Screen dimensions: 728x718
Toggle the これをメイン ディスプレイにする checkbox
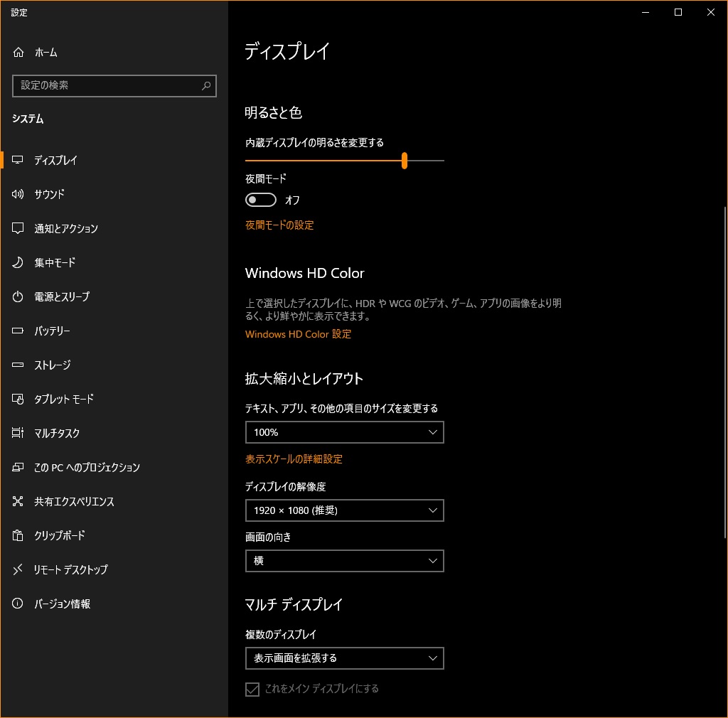click(252, 689)
